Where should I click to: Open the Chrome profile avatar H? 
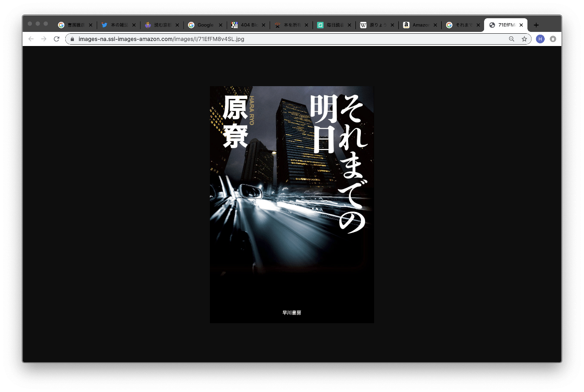tap(540, 39)
